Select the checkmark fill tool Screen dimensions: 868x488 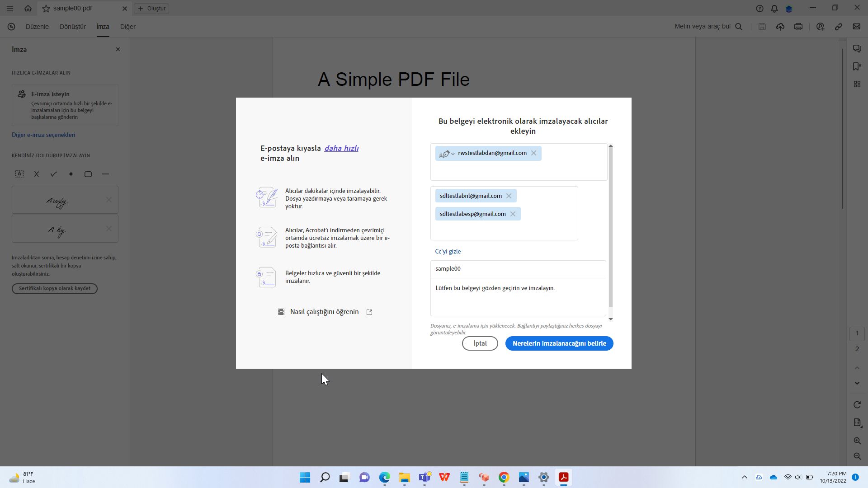[x=54, y=174]
